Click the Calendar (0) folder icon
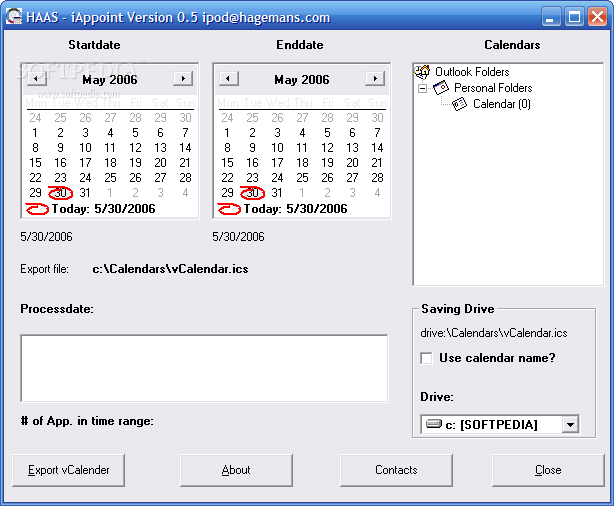This screenshot has width=614, height=506. point(460,104)
